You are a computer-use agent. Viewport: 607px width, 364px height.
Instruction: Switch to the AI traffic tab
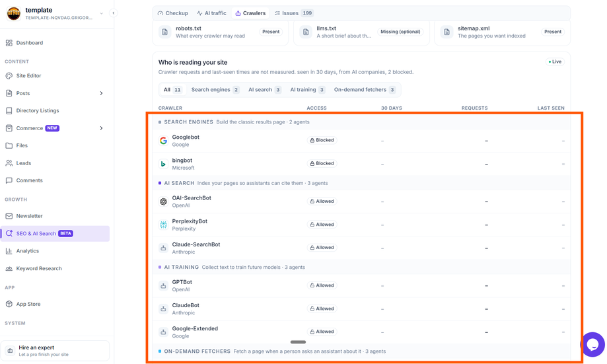tap(211, 13)
